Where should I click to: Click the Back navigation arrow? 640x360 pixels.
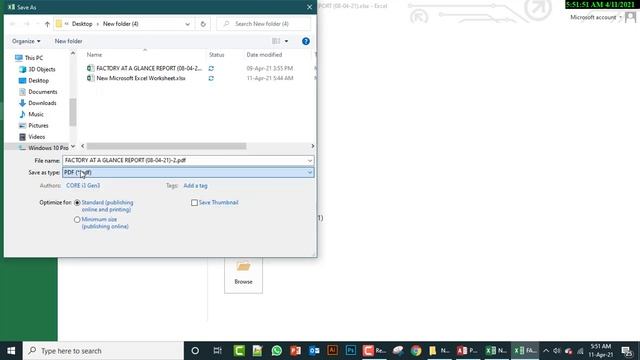tap(13, 24)
